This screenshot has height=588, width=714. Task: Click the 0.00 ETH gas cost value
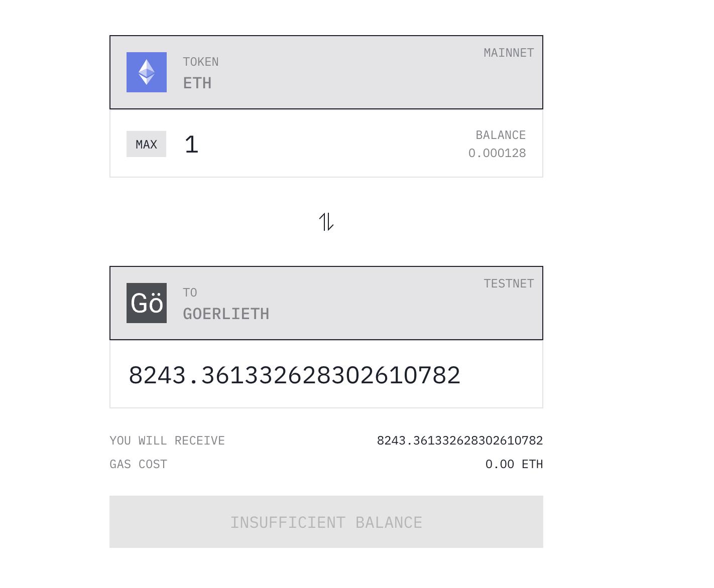[x=514, y=464]
